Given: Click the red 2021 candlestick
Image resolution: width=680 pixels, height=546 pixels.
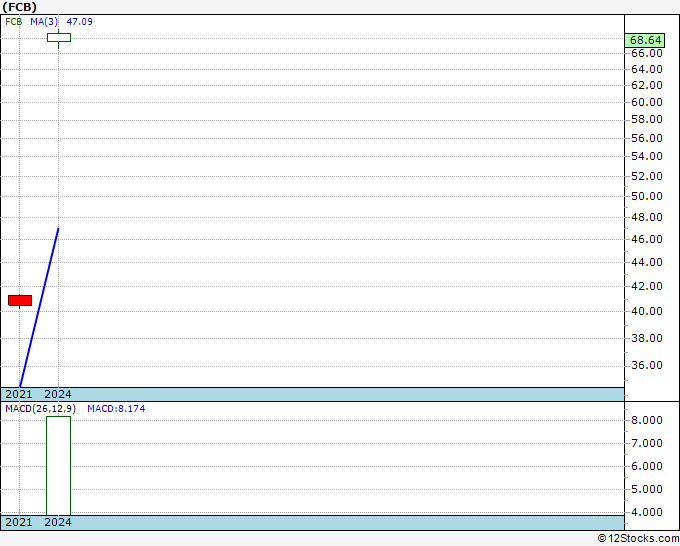Looking at the screenshot, I should pyautogui.click(x=20, y=300).
